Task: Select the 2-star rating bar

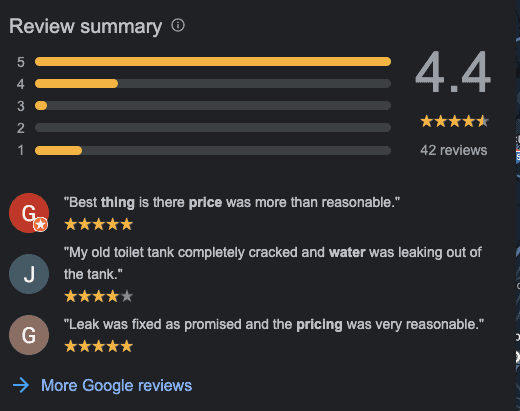Action: click(x=213, y=128)
